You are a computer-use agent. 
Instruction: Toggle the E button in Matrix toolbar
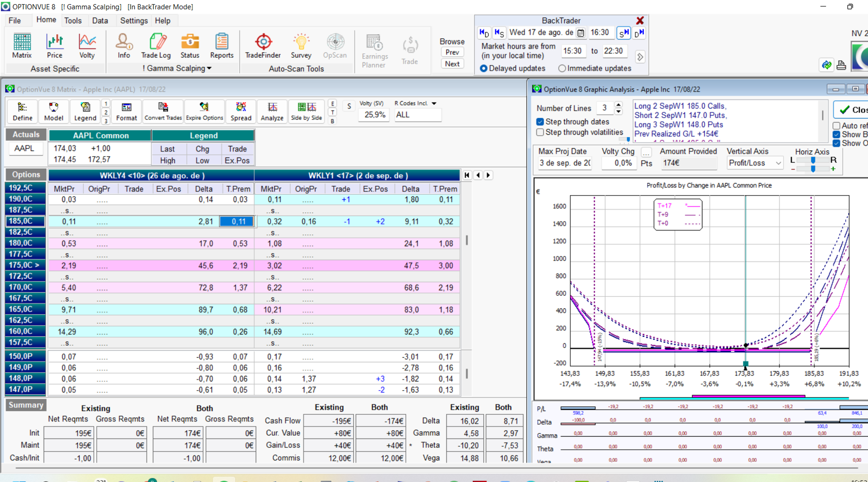pos(332,104)
